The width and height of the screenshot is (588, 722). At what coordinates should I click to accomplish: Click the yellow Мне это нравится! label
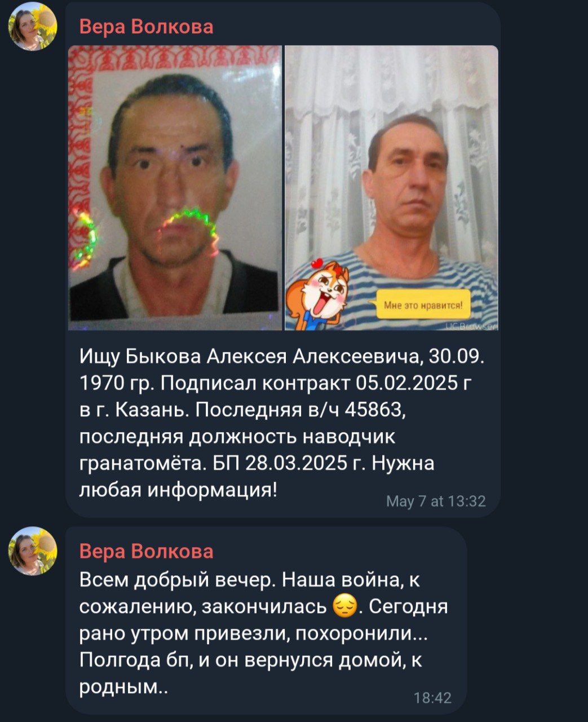click(422, 306)
